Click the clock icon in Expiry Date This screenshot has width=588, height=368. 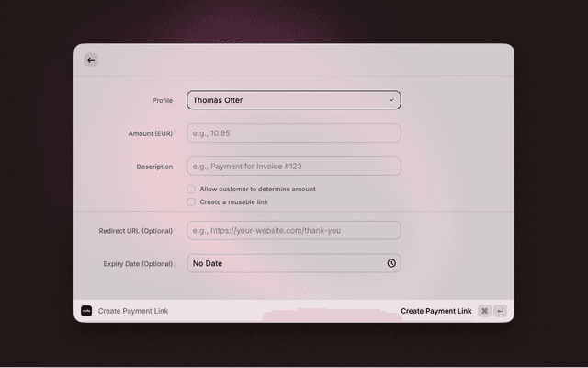click(x=391, y=263)
